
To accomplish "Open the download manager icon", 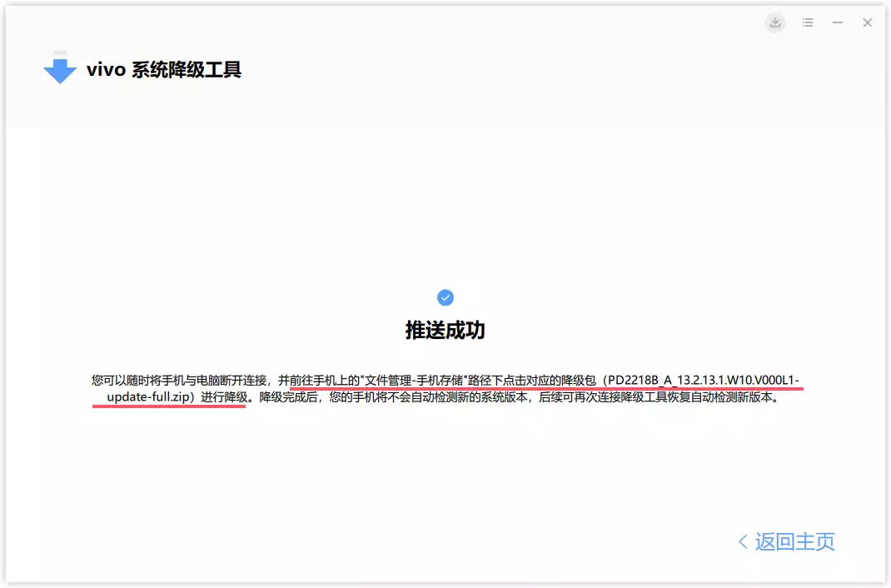I will (775, 22).
